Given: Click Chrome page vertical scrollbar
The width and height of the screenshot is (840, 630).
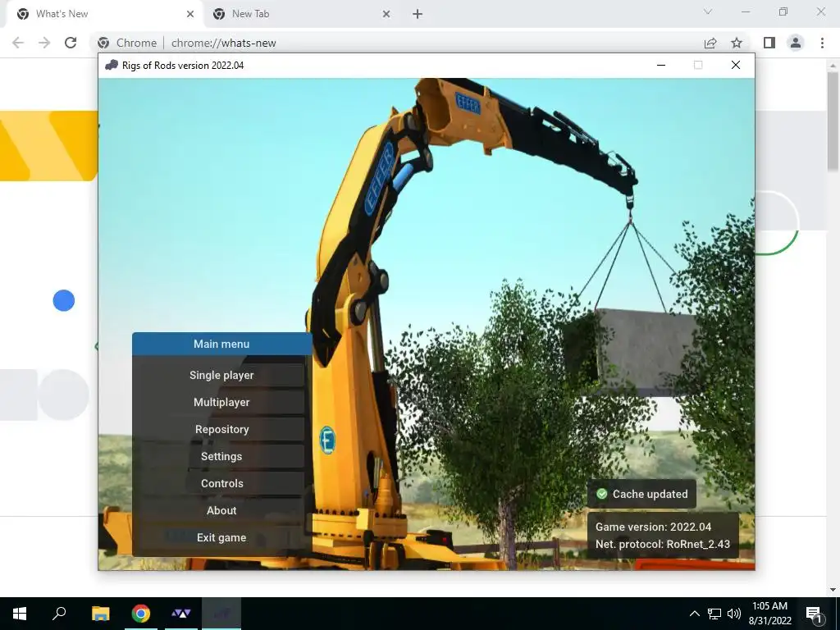Looking at the screenshot, I should pyautogui.click(x=832, y=122).
